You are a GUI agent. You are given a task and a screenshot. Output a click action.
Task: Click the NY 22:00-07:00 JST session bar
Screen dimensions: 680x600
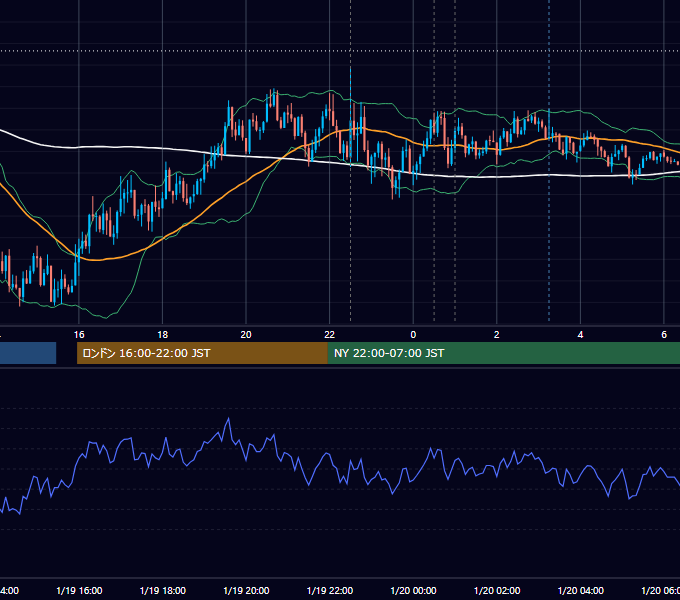tap(503, 353)
